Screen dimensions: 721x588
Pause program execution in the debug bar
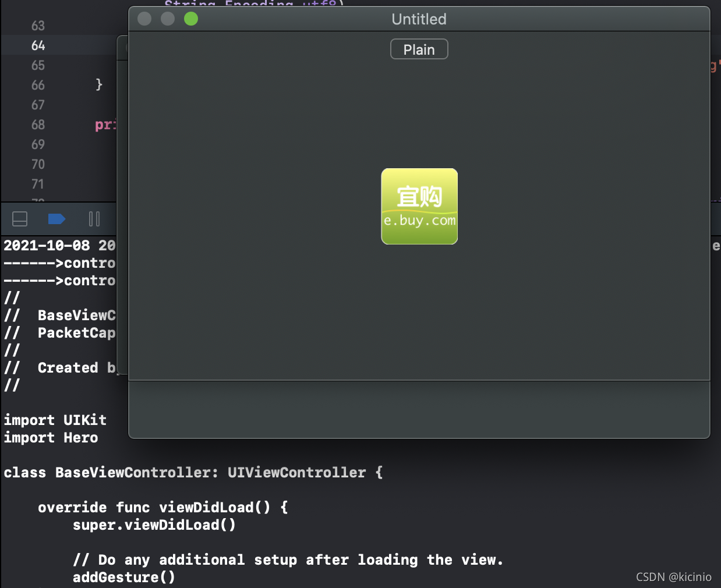pyautogui.click(x=94, y=219)
